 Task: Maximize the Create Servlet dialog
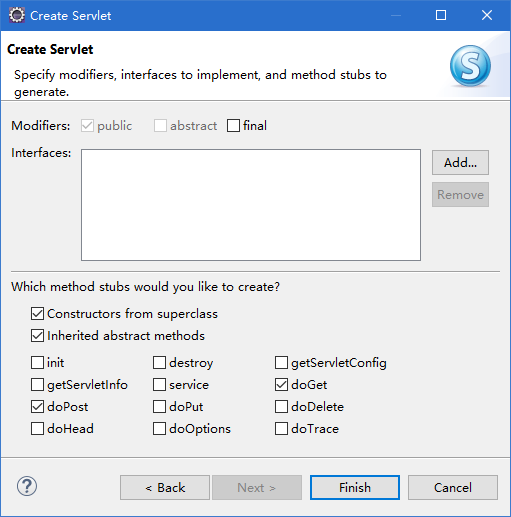click(441, 15)
